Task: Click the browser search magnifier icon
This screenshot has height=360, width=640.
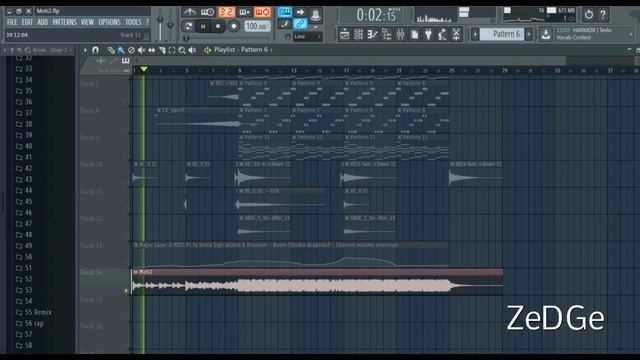Action: click(28, 50)
